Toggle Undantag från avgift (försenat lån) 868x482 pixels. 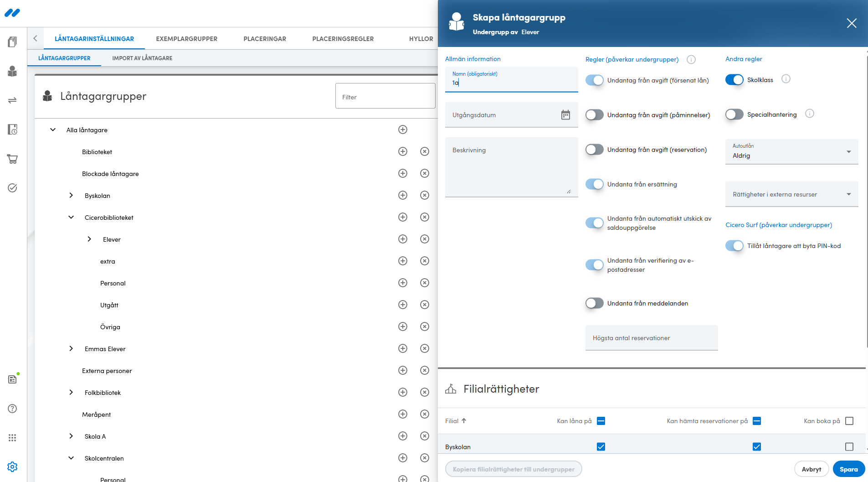[595, 80]
